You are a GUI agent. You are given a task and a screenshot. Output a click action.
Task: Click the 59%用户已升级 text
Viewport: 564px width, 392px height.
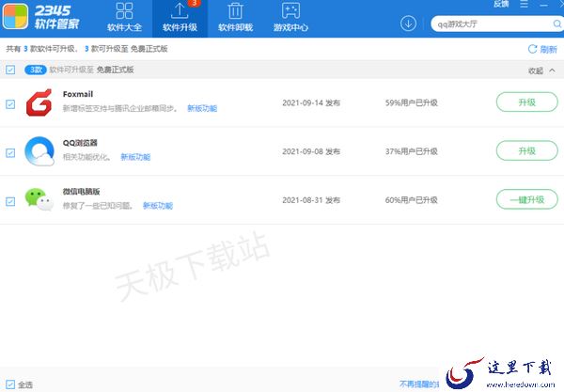pyautogui.click(x=412, y=102)
